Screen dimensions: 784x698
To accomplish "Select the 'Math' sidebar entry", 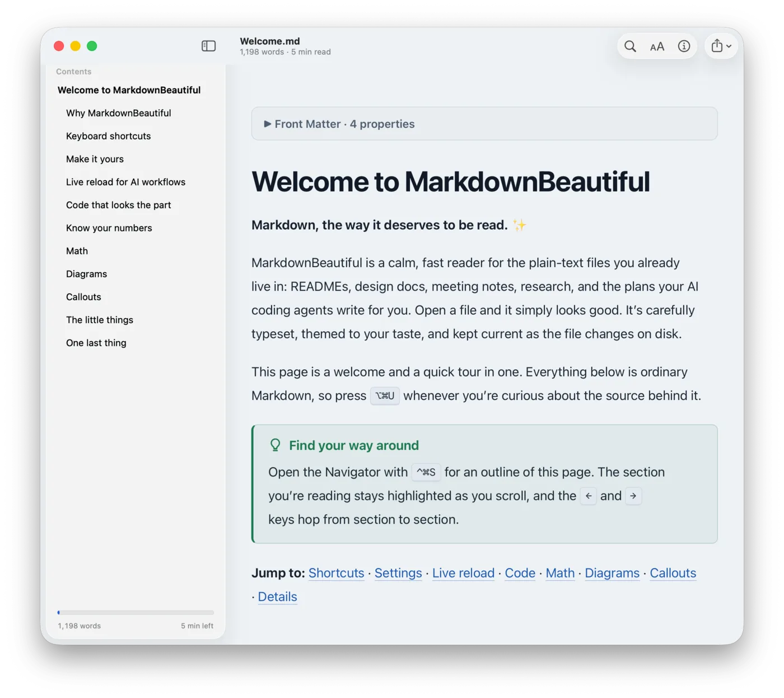I will 77,251.
